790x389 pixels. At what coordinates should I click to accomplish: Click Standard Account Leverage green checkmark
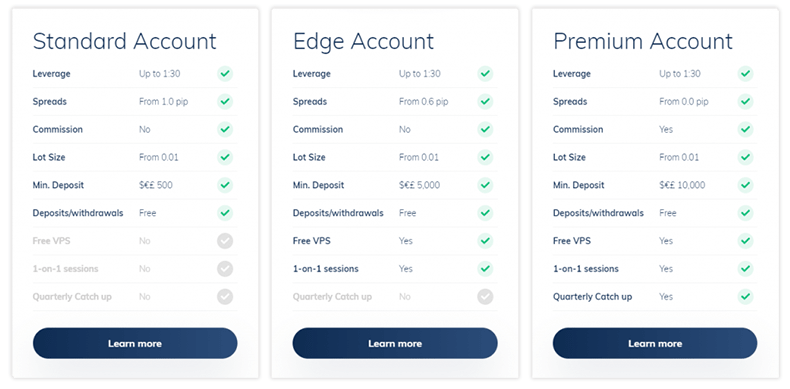pyautogui.click(x=225, y=74)
